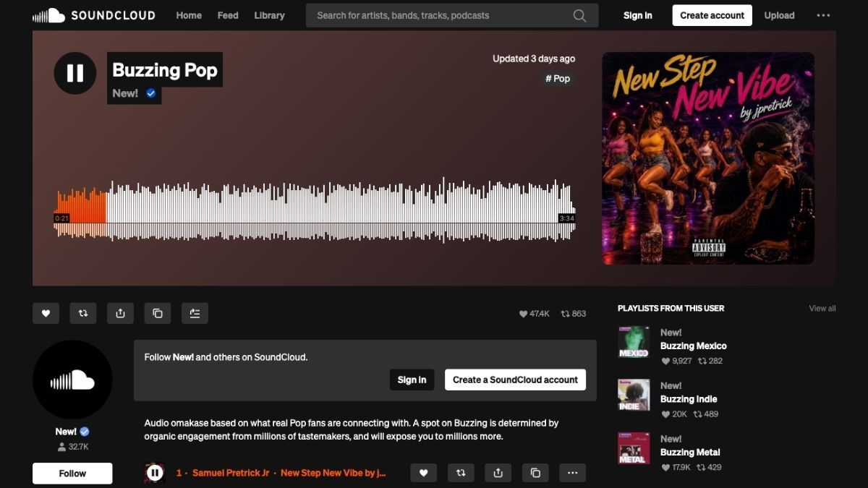Viewport: 868px width, 488px height.
Task: View Buzzing Mexico 282 reposts
Action: [x=709, y=361]
